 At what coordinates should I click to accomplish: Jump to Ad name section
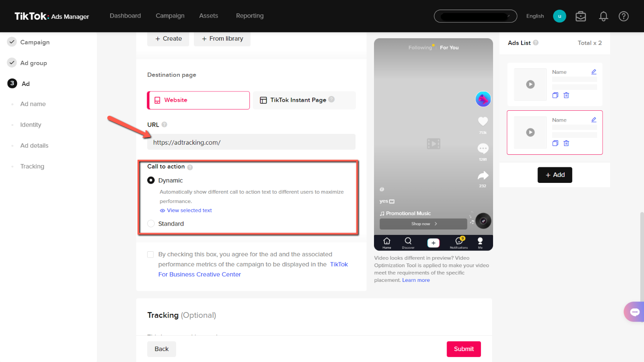tap(33, 104)
